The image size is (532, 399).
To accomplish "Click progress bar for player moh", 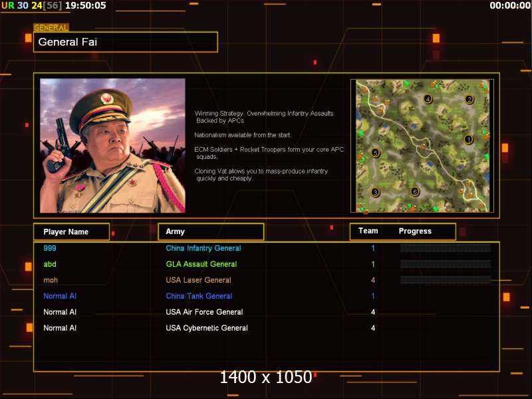I will coord(445,280).
